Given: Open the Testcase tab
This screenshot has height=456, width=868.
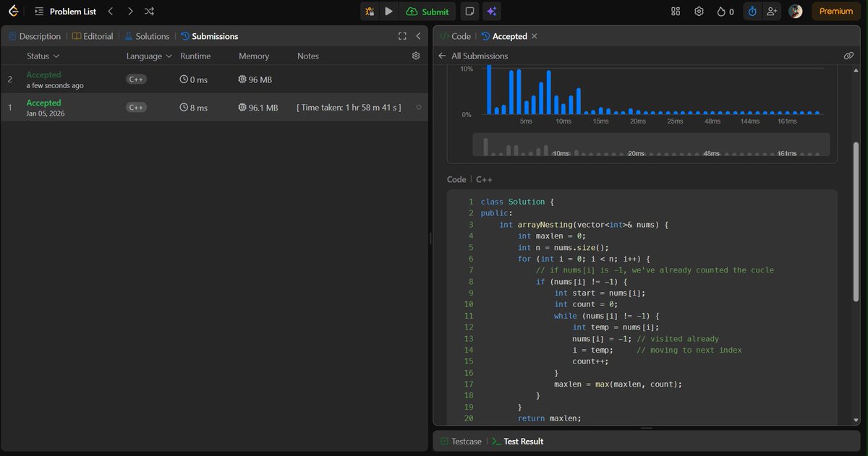Looking at the screenshot, I should click(x=460, y=441).
